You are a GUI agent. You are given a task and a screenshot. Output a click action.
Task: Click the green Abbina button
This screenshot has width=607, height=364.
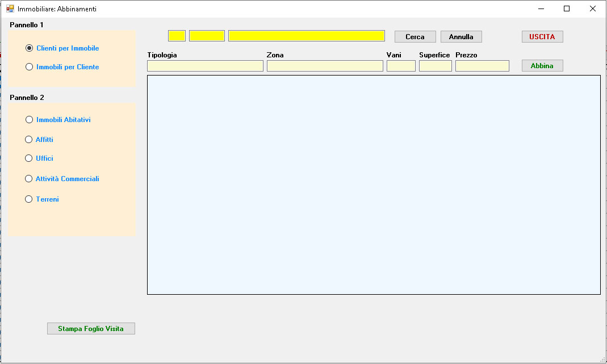click(542, 66)
